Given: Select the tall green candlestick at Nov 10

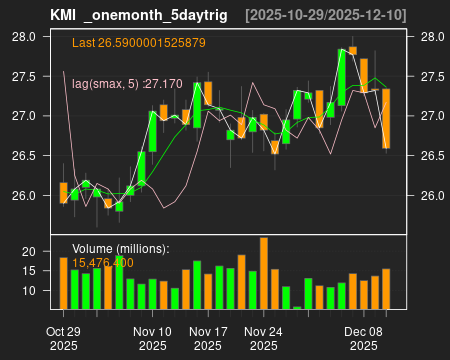Looking at the screenshot, I should pyautogui.click(x=152, y=131).
